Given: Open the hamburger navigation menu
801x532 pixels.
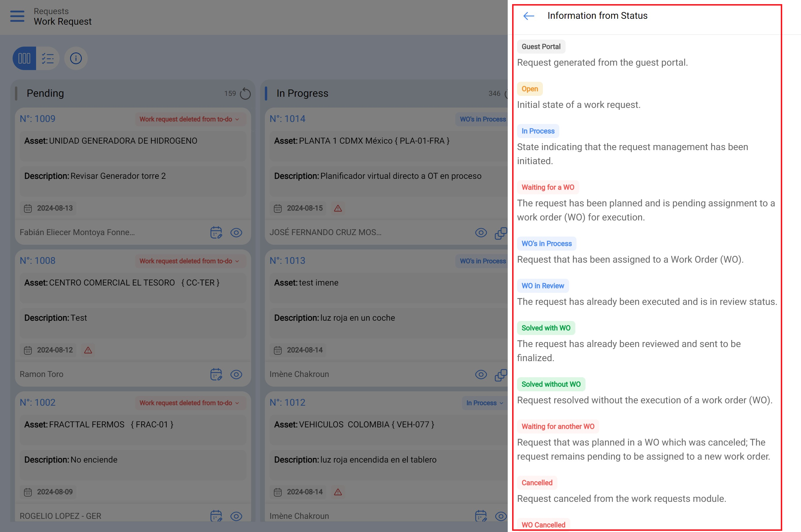Looking at the screenshot, I should [x=17, y=16].
